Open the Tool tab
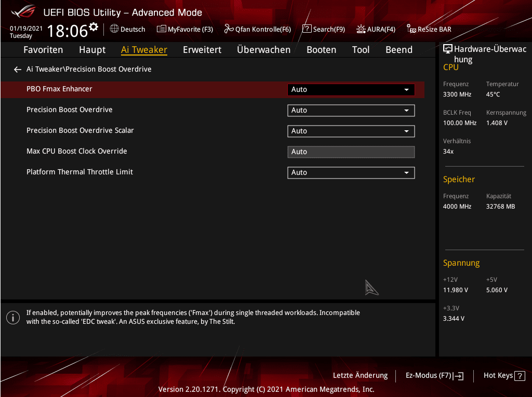Screen dimensions: 532x397 point(361,49)
